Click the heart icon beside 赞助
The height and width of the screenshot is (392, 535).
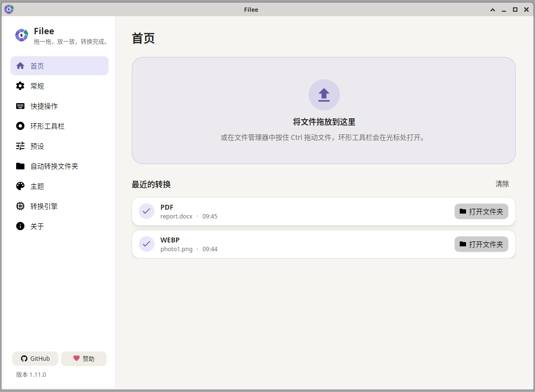pos(76,358)
